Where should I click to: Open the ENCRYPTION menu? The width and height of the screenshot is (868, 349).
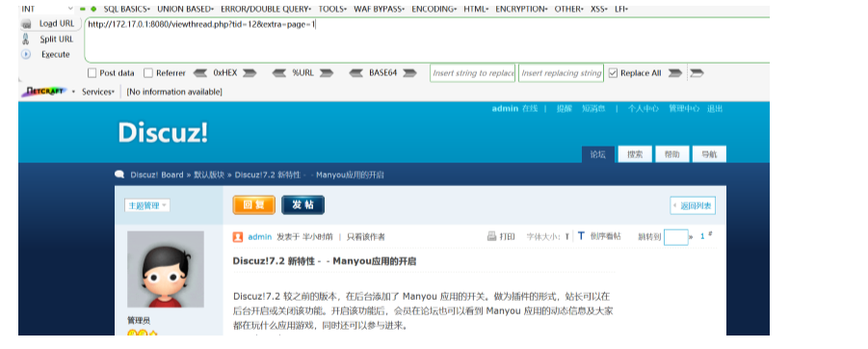point(521,9)
